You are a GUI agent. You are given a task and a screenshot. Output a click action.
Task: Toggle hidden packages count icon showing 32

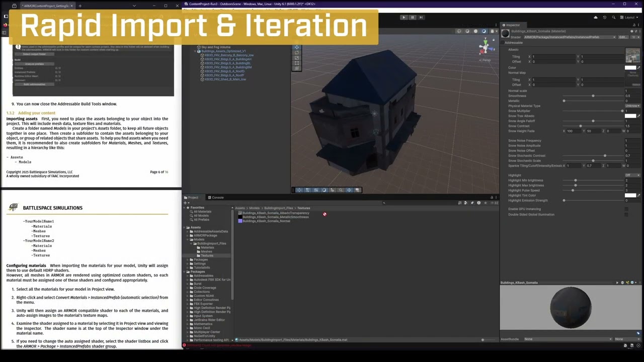494,203
